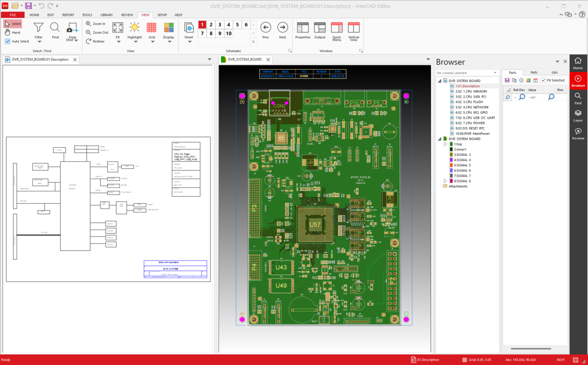Click the Quick Menu window icon
Viewport: 588px width, 365px height.
337,28
